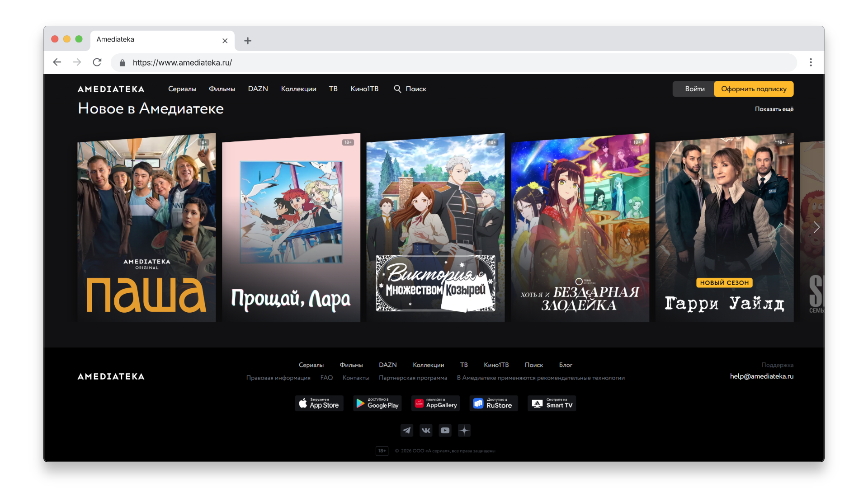This screenshot has height=488, width=868.
Task: Open the Telegram social icon
Action: [407, 431]
